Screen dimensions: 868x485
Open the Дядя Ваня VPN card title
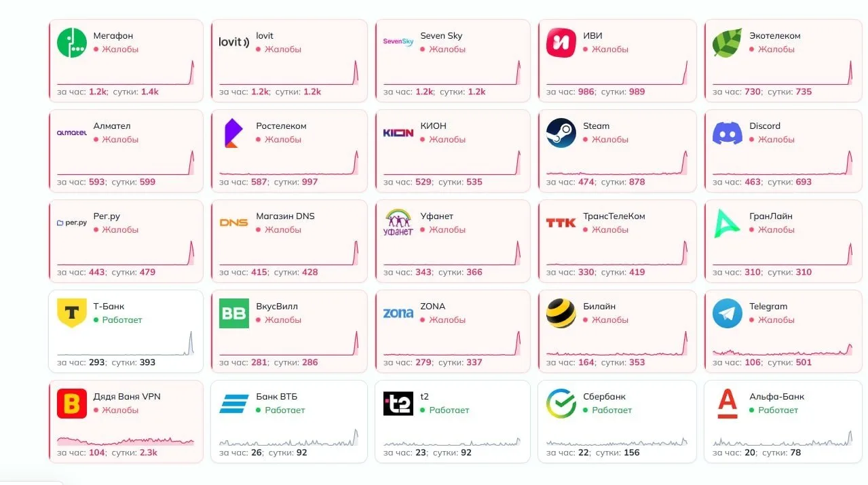point(127,396)
